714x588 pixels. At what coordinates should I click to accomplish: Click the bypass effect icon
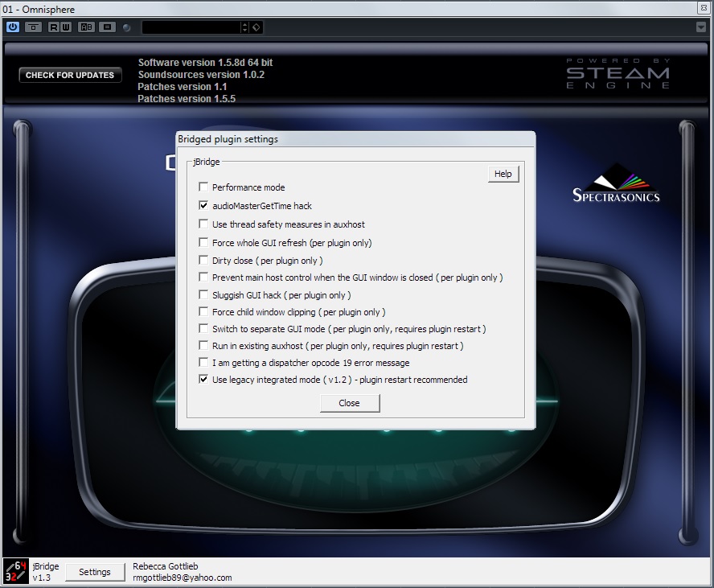pyautogui.click(x=33, y=27)
